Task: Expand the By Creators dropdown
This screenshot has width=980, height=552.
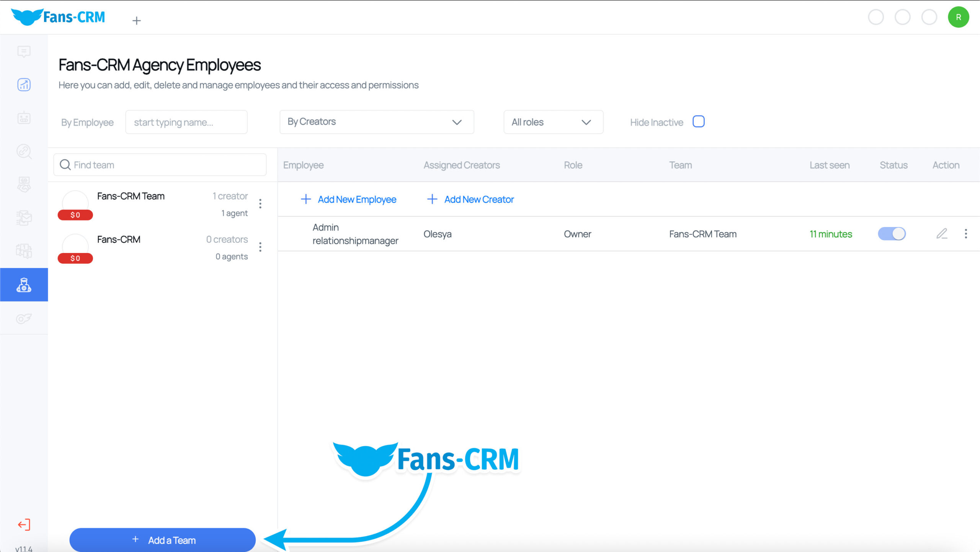Action: click(x=377, y=122)
